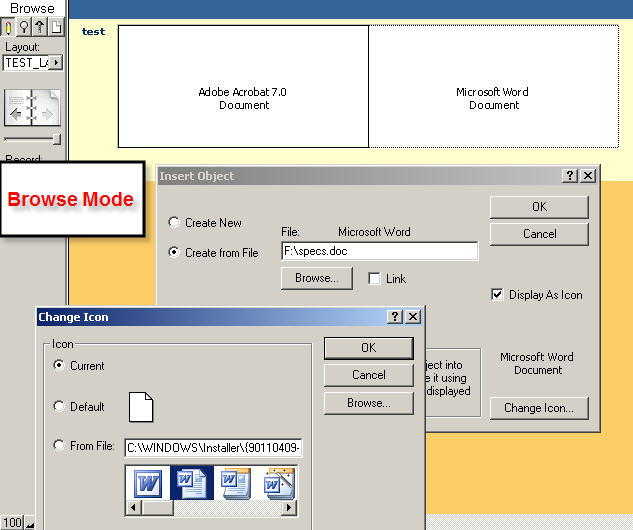Switch to Browse mode with pencil icon
This screenshot has height=530, width=633.
[x=8, y=27]
